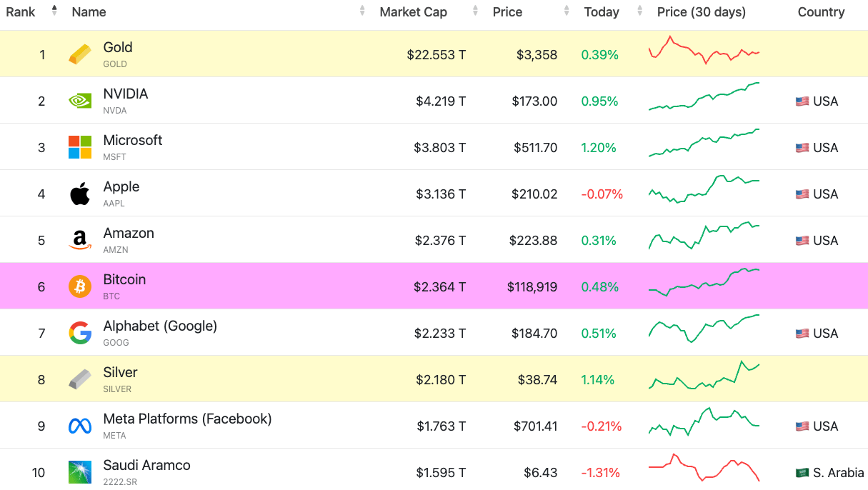Click the Rank column header
Viewport: 868px width, 490px height.
(21, 12)
